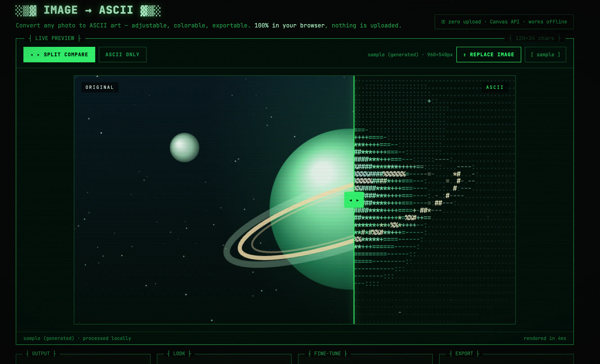The width and height of the screenshot is (600, 364).
Task: Click the IMAGE → ASCII title
Action: coord(88,10)
